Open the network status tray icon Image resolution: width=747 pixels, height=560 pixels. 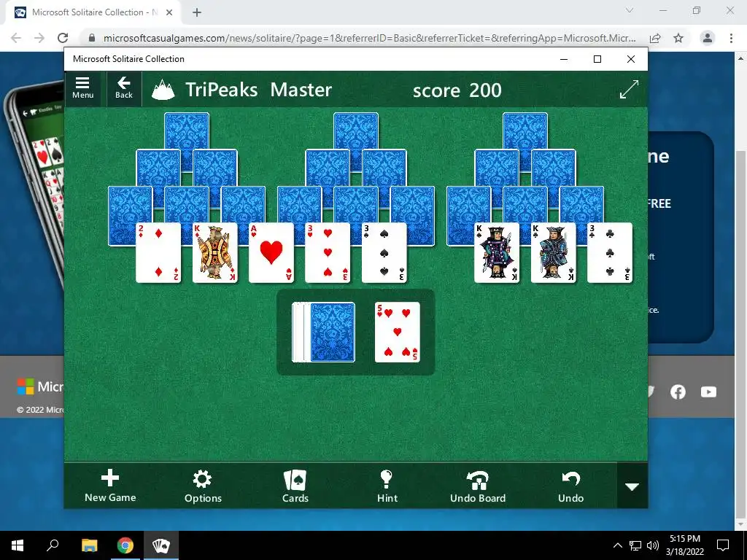pyautogui.click(x=635, y=545)
